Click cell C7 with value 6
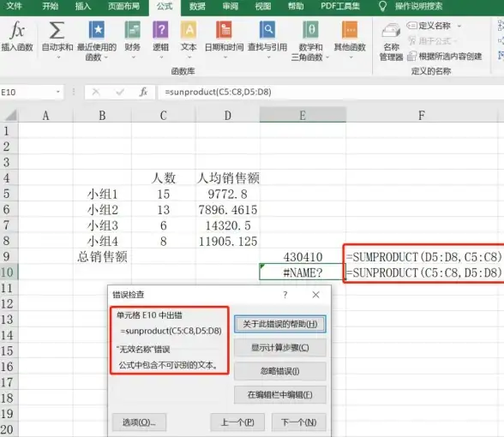This screenshot has width=504, height=437. coord(163,225)
